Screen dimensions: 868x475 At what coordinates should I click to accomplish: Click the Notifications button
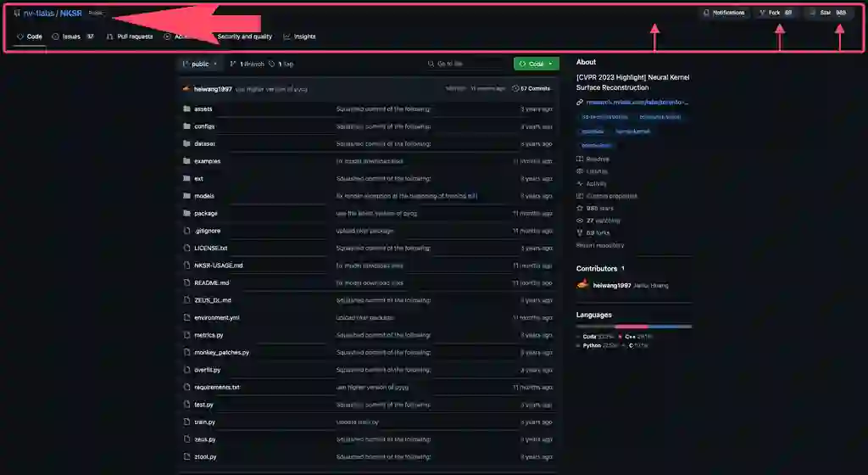(724, 13)
